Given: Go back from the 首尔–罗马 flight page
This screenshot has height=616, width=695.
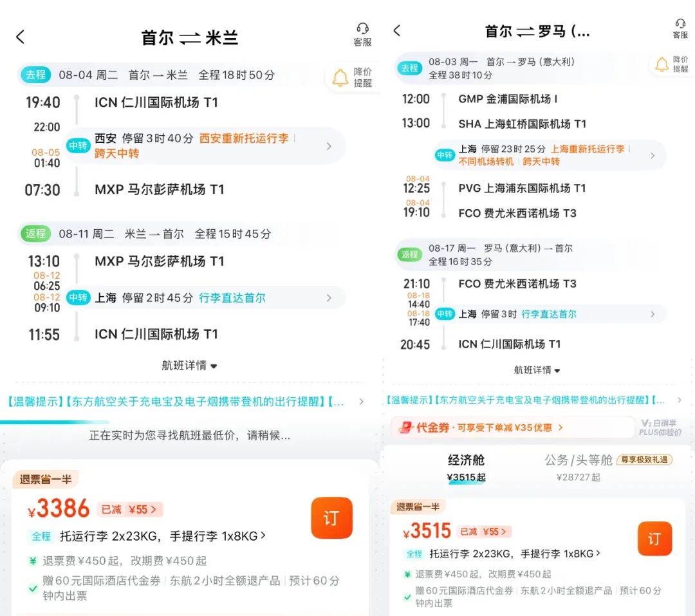Looking at the screenshot, I should click(396, 31).
